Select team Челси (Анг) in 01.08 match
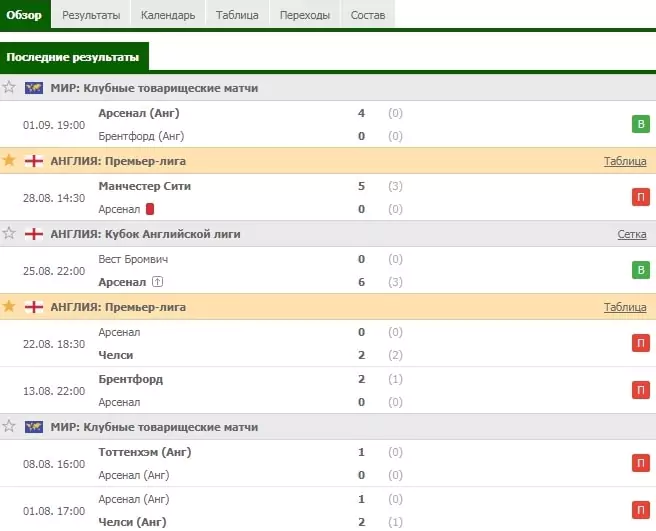 pos(132,522)
